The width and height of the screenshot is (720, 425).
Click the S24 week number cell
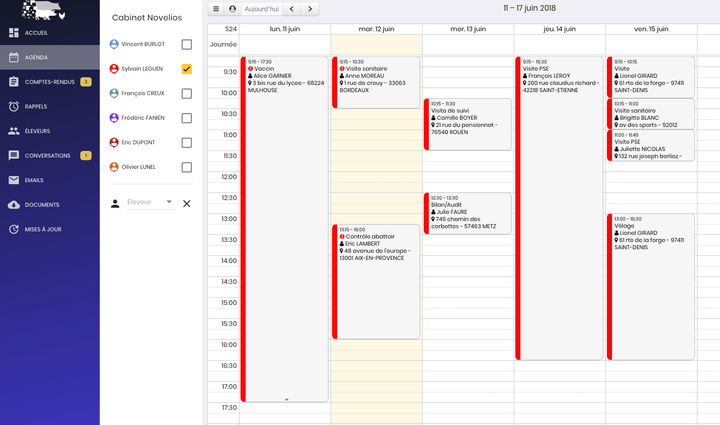(224, 29)
